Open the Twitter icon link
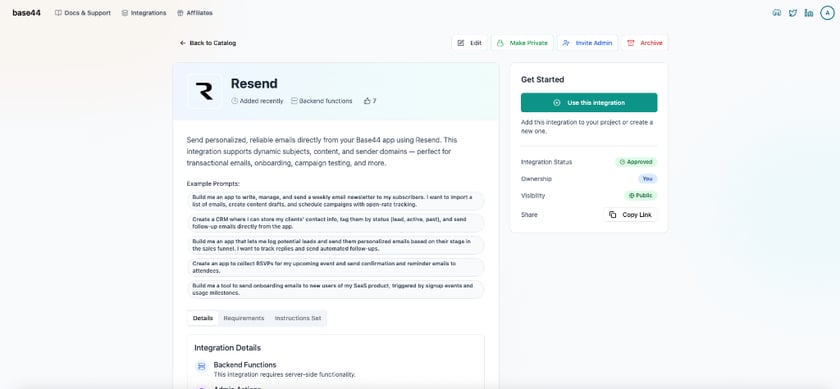This screenshot has width=840, height=389. pos(793,13)
